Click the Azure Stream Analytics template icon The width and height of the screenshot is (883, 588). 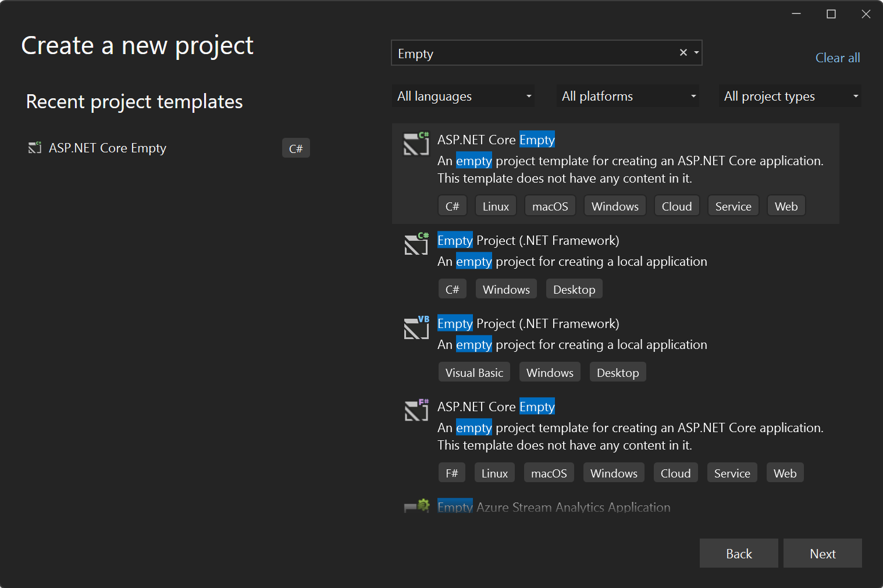pyautogui.click(x=416, y=505)
